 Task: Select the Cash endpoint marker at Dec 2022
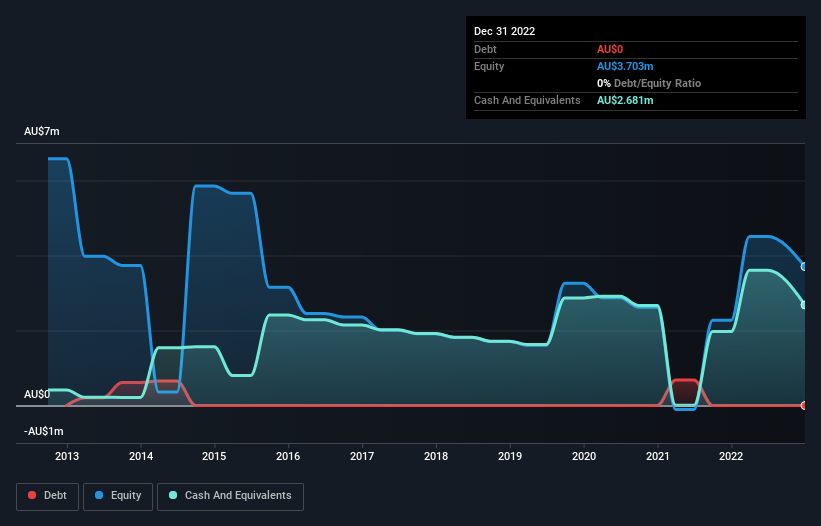click(x=804, y=305)
